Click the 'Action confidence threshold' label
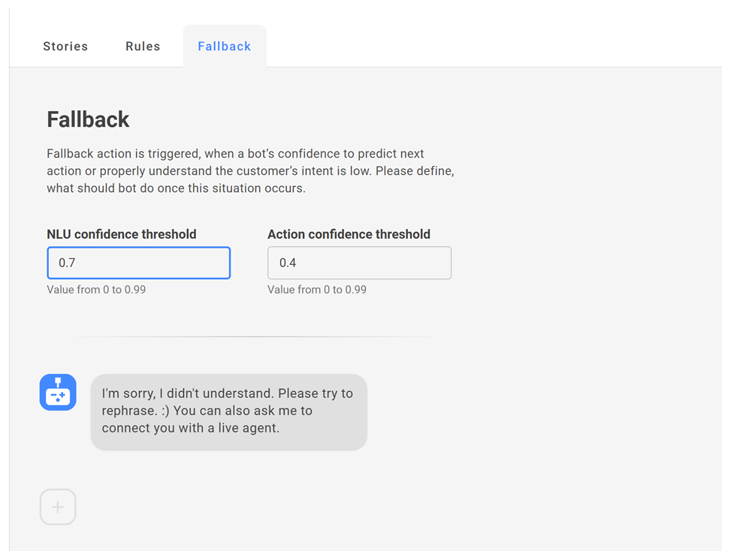This screenshot has width=731, height=560. (x=349, y=234)
